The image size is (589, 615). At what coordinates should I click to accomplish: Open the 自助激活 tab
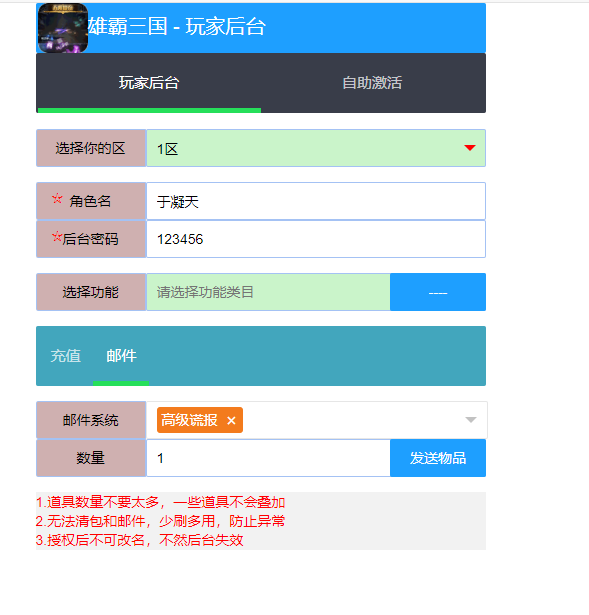(373, 83)
